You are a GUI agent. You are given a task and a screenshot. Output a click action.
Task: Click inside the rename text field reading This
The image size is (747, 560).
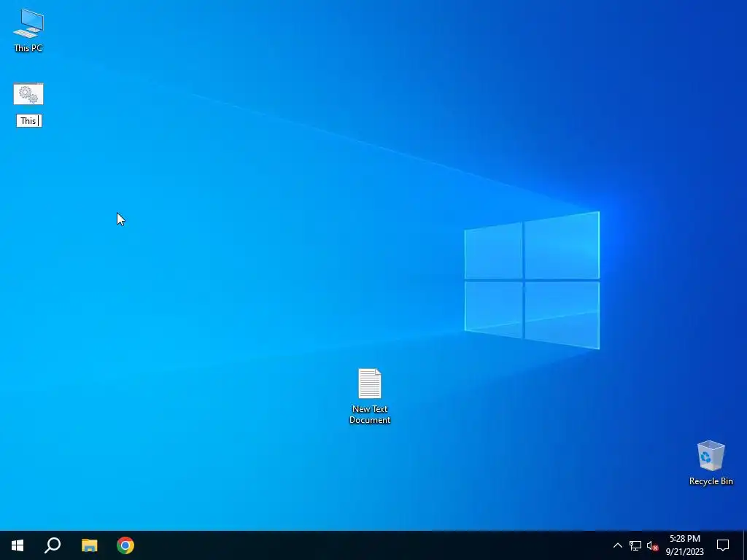click(29, 121)
